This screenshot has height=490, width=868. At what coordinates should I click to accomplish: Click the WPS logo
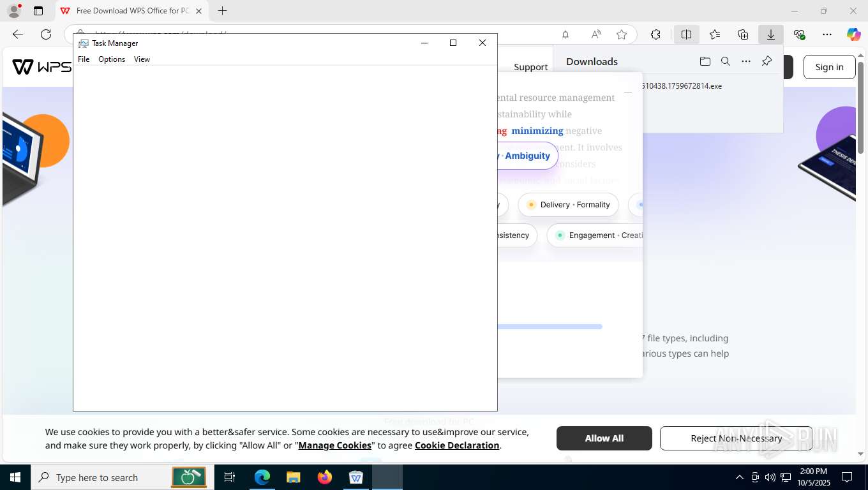(x=41, y=66)
